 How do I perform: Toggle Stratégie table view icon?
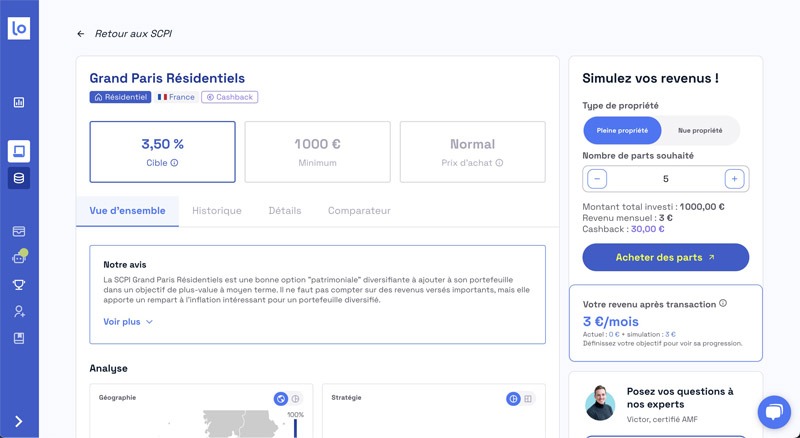528,399
